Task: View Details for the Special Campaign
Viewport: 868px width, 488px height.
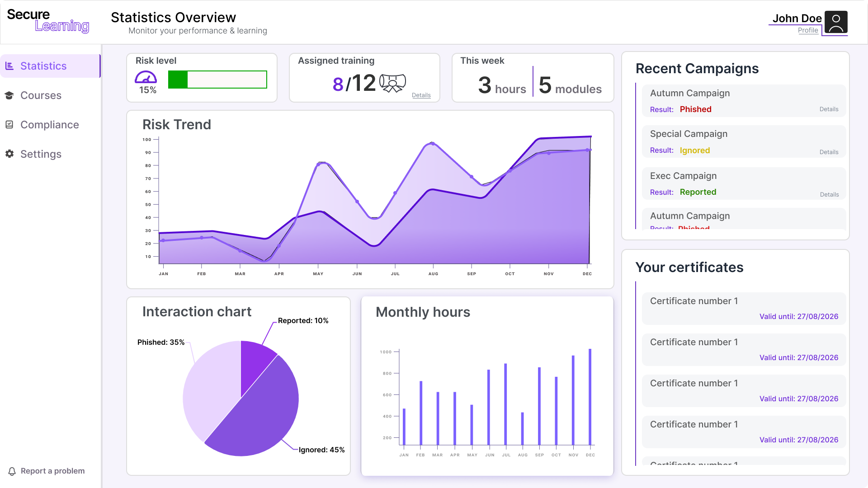Action: coord(829,152)
